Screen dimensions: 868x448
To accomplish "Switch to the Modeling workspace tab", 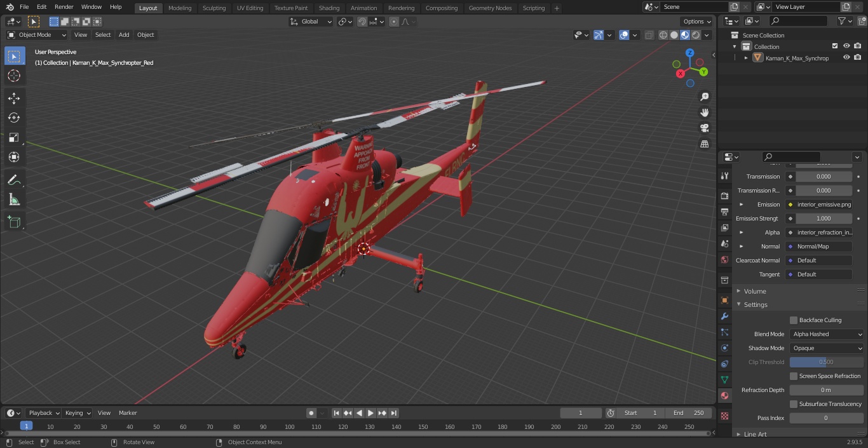I will point(180,8).
